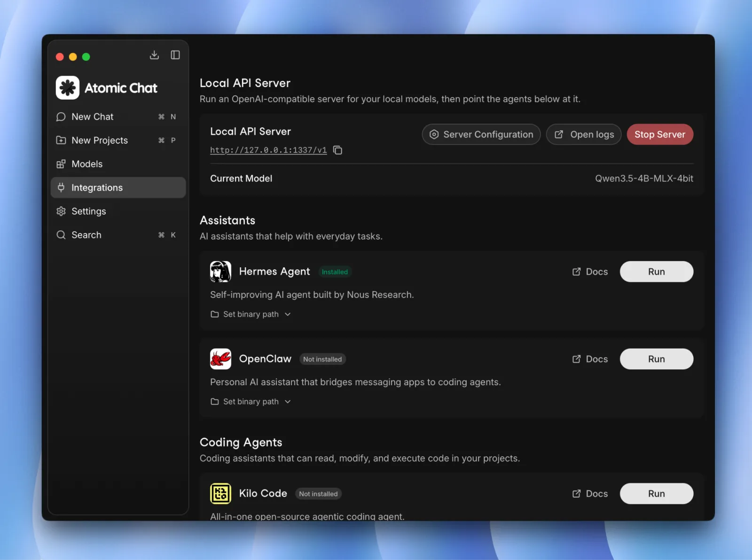The width and height of the screenshot is (752, 560).
Task: Open Docs for Kilo Code
Action: pyautogui.click(x=590, y=494)
